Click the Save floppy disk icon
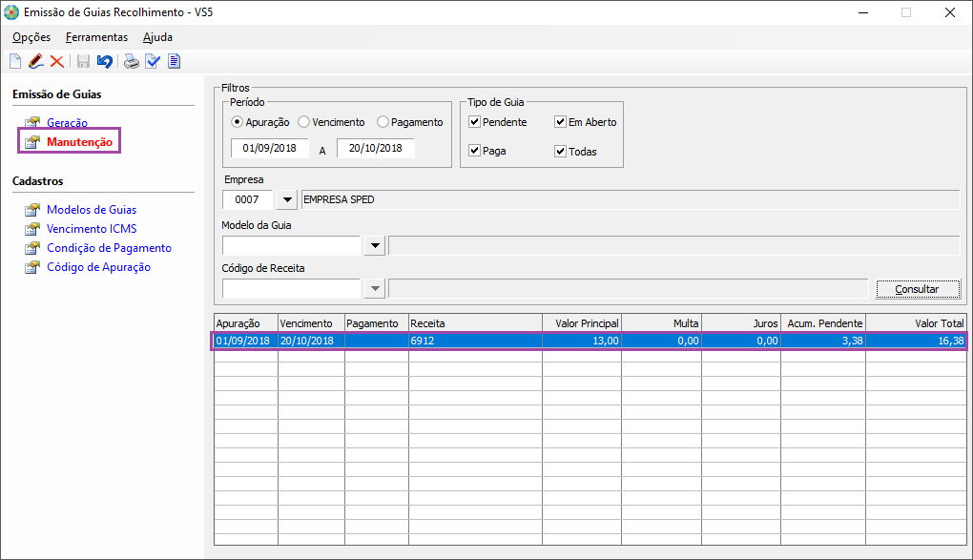 [83, 61]
